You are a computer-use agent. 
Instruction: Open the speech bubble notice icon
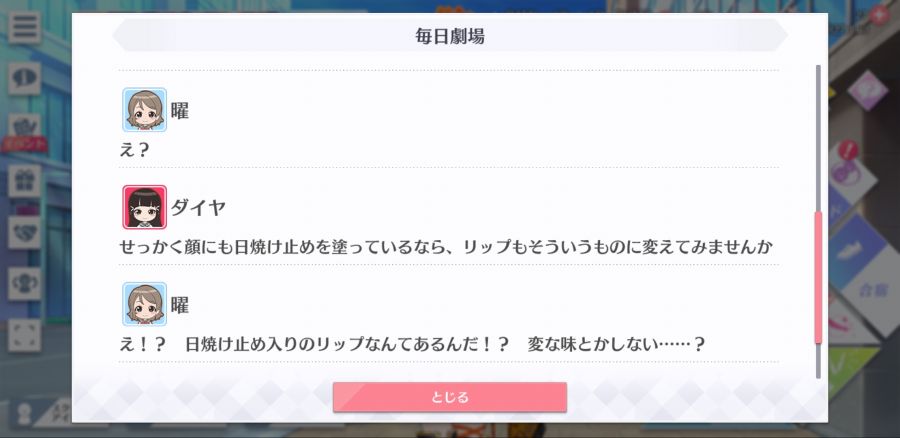click(24, 78)
